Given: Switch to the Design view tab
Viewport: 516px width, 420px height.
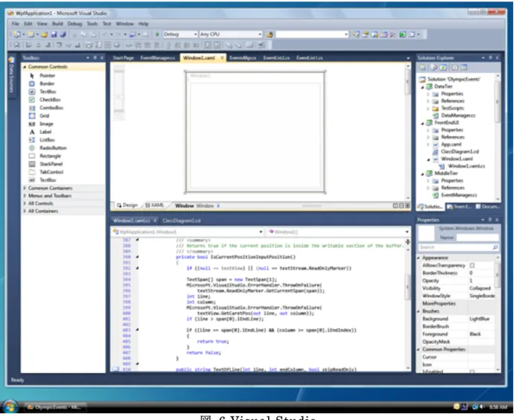Looking at the screenshot, I should pos(127,206).
